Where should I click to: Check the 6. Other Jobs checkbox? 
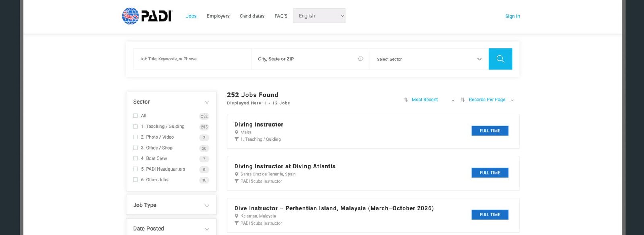pos(135,180)
